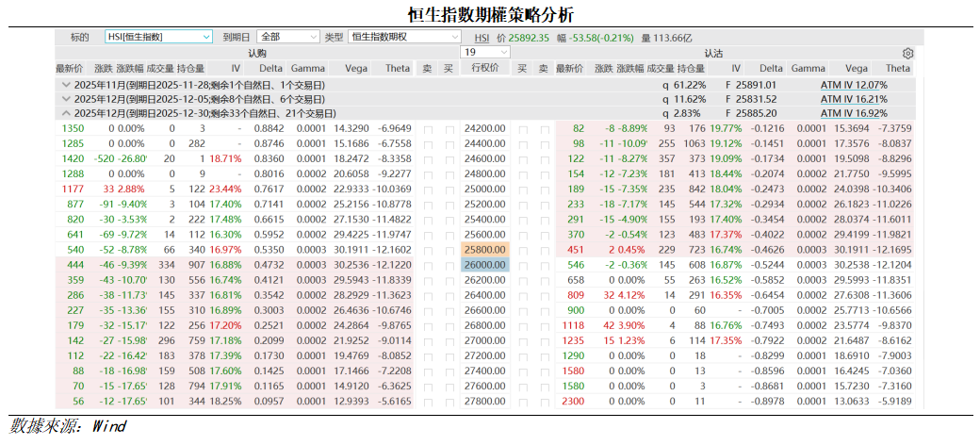Select the orange highlighted 25800.00 strike cell
The width and height of the screenshot is (980, 445).
coord(485,250)
